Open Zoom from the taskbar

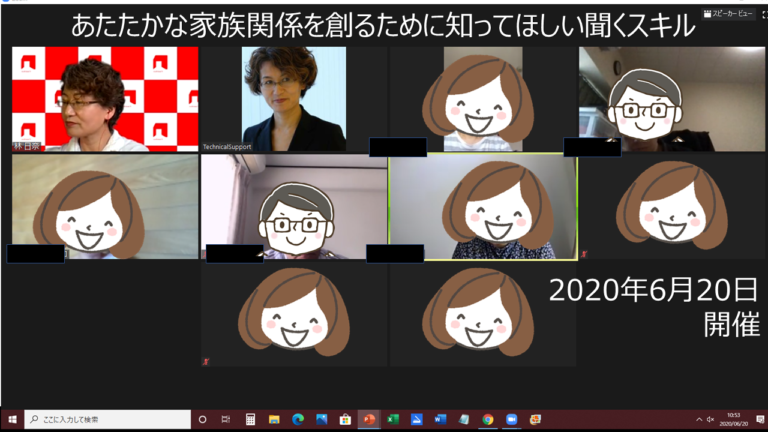coord(511,419)
